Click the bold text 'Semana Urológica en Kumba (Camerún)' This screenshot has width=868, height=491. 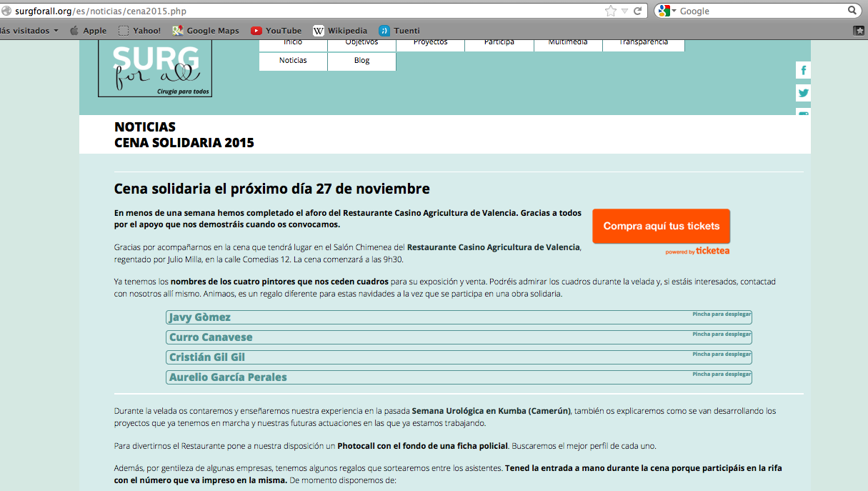[492, 411]
